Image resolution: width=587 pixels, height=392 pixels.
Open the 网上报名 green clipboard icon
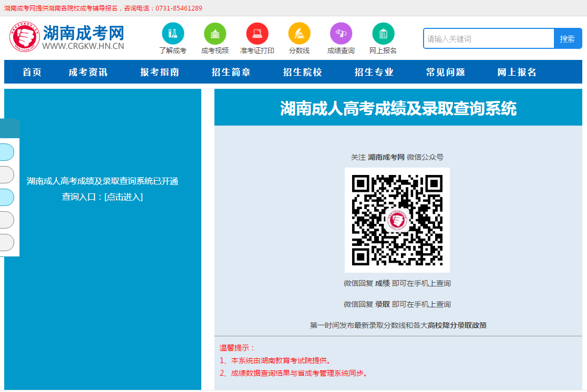[383, 33]
